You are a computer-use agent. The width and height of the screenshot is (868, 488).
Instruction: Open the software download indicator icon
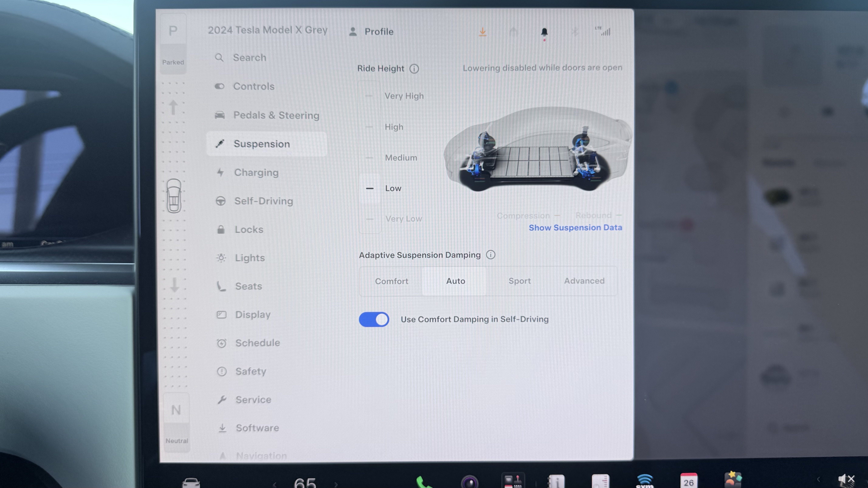(482, 32)
